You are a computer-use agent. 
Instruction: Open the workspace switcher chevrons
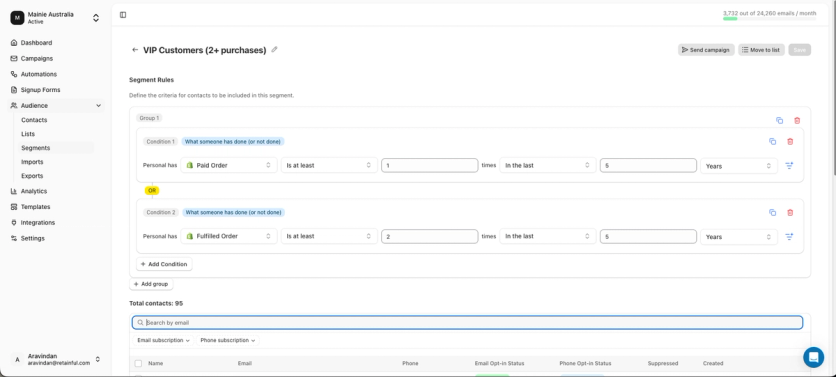tap(96, 18)
